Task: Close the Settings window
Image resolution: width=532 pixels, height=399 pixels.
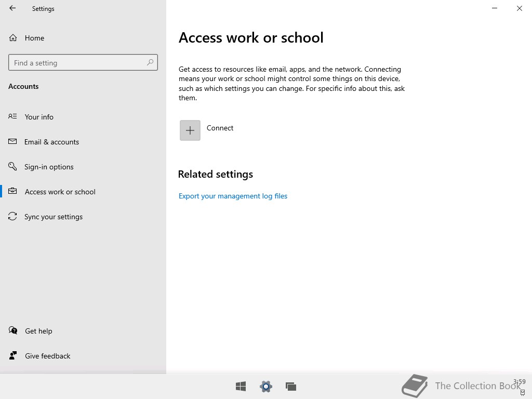Action: click(x=520, y=8)
